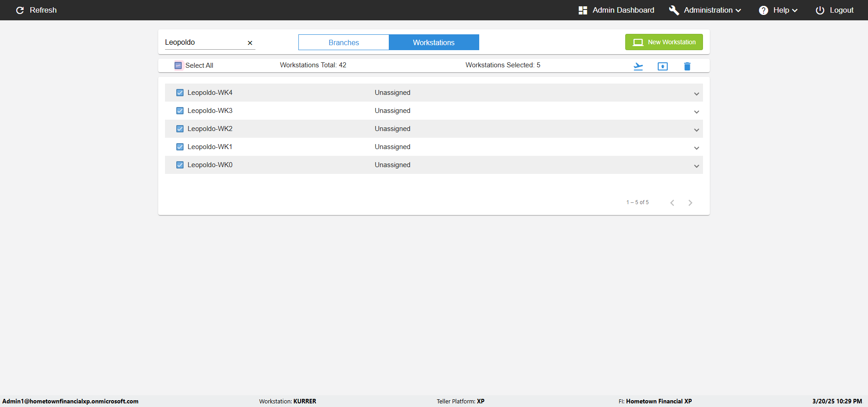Click the Leopoldo-WK0 workstation name

pyautogui.click(x=210, y=165)
